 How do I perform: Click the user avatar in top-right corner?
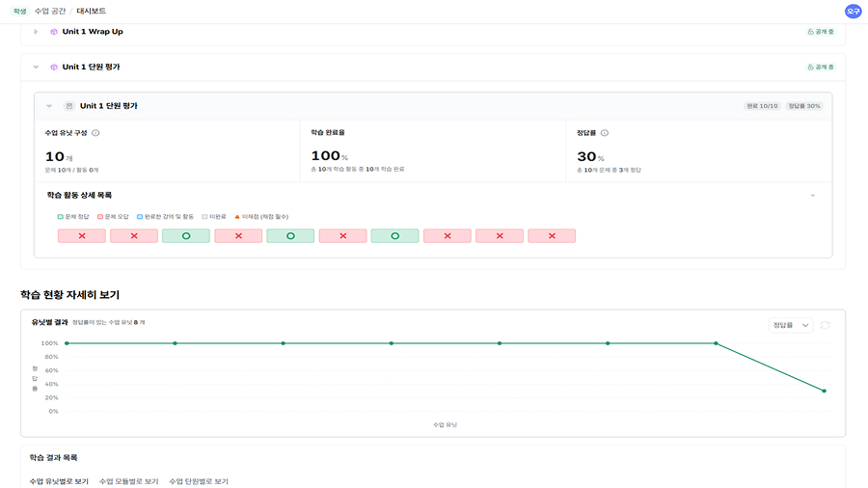point(853,12)
